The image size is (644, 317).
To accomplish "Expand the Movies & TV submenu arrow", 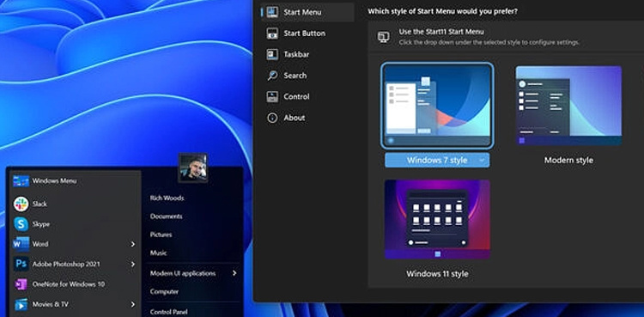I will 132,305.
